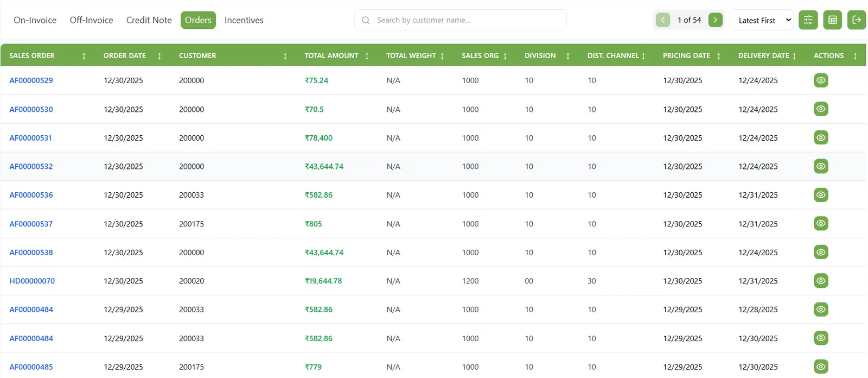Open the filter settings icon
Viewport: 868px width, 378px height.
coord(808,20)
